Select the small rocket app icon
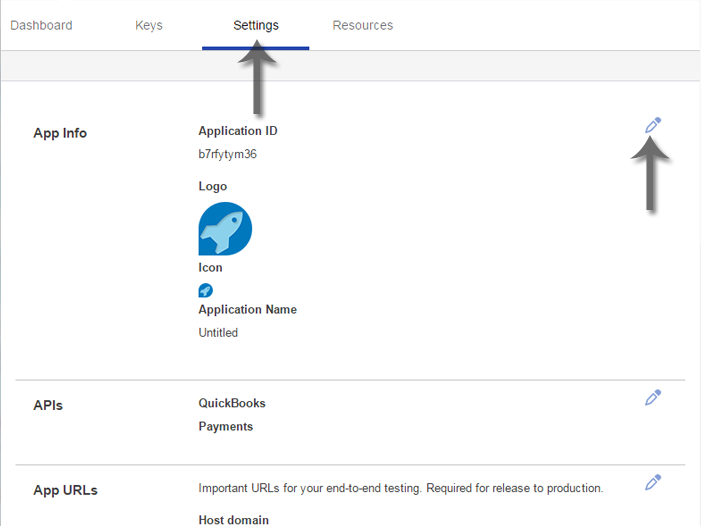This screenshot has height=526, width=701. click(x=206, y=291)
